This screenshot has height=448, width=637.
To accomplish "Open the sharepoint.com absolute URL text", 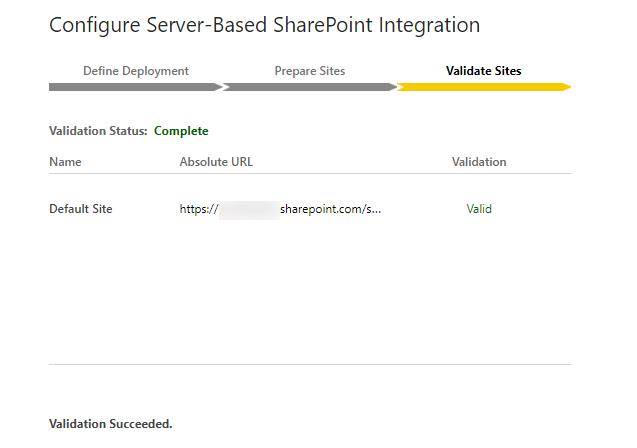I will pyautogui.click(x=330, y=209).
